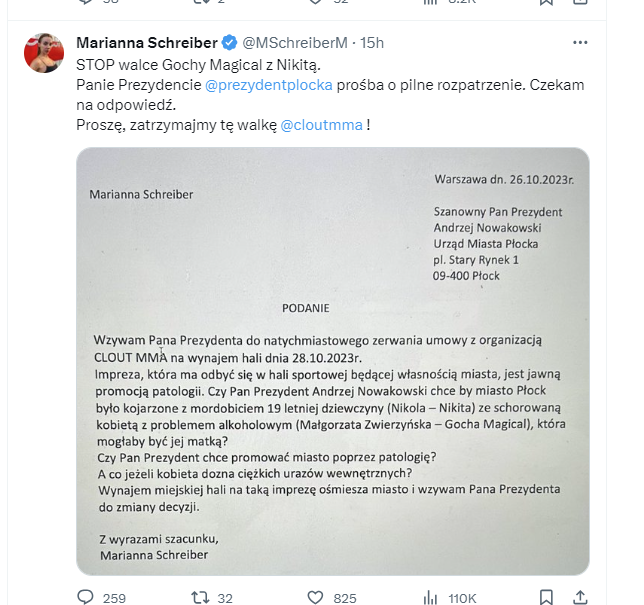Click the @MSchreiberM handle

tap(295, 43)
